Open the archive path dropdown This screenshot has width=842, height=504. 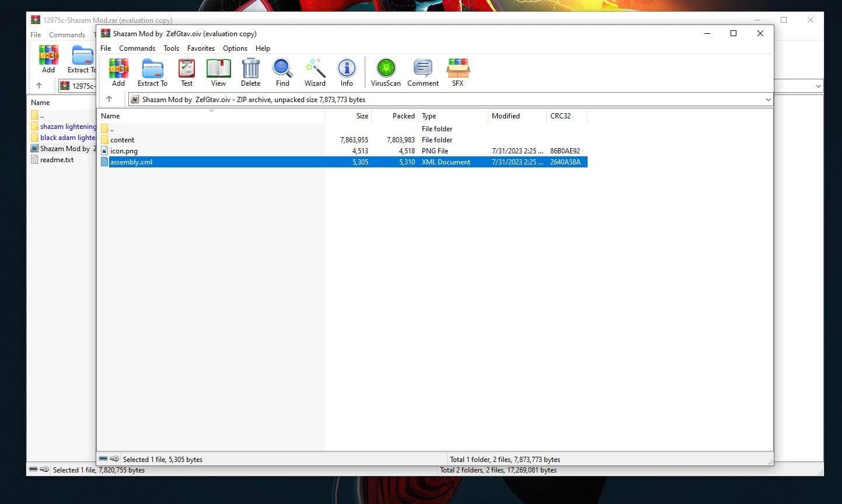tap(768, 99)
